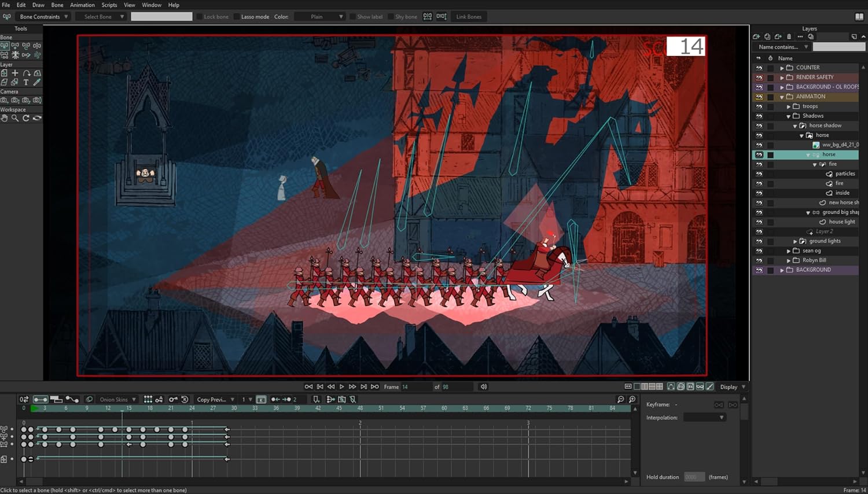
Task: Open the Scripts menu
Action: pos(109,5)
